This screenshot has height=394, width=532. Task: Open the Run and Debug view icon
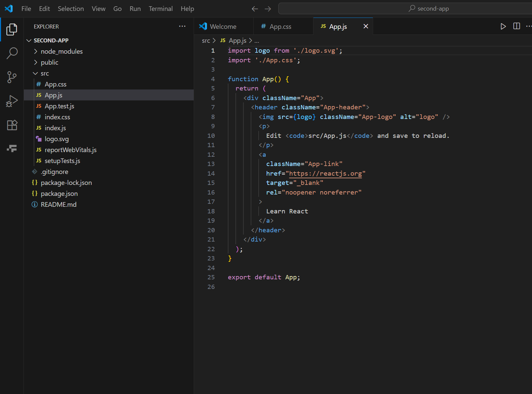point(12,101)
